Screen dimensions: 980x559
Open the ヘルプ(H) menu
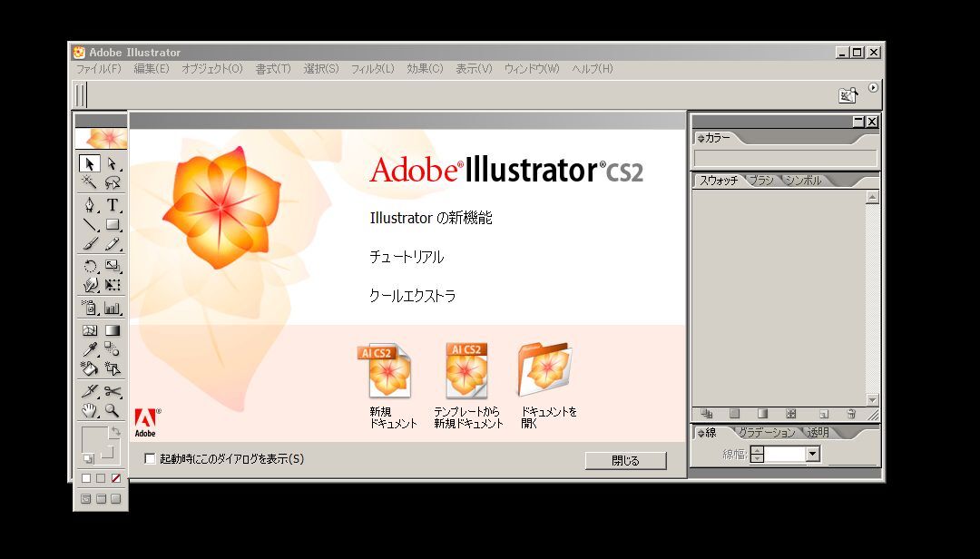pos(593,69)
